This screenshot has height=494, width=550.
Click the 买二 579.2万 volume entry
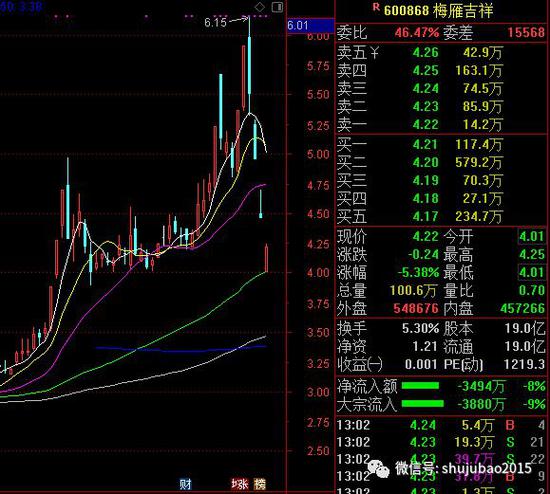click(478, 162)
